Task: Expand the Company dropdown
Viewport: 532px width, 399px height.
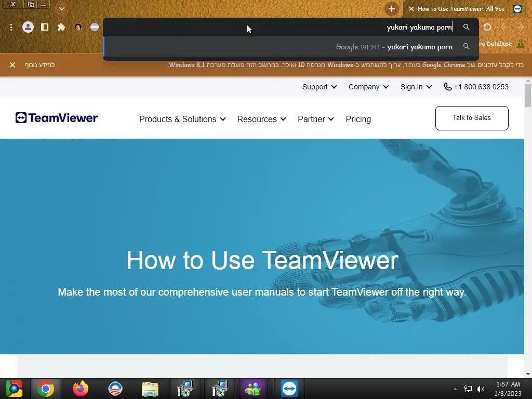Action: pyautogui.click(x=368, y=87)
